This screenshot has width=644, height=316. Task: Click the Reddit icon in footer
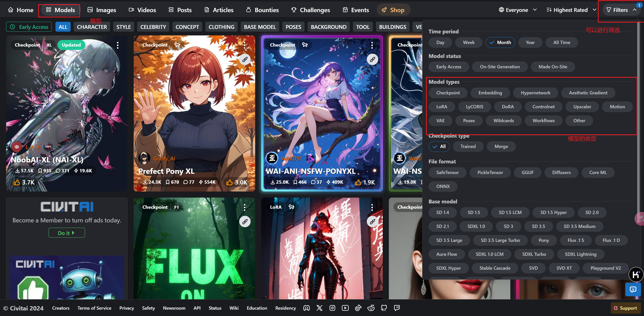pyautogui.click(x=371, y=308)
